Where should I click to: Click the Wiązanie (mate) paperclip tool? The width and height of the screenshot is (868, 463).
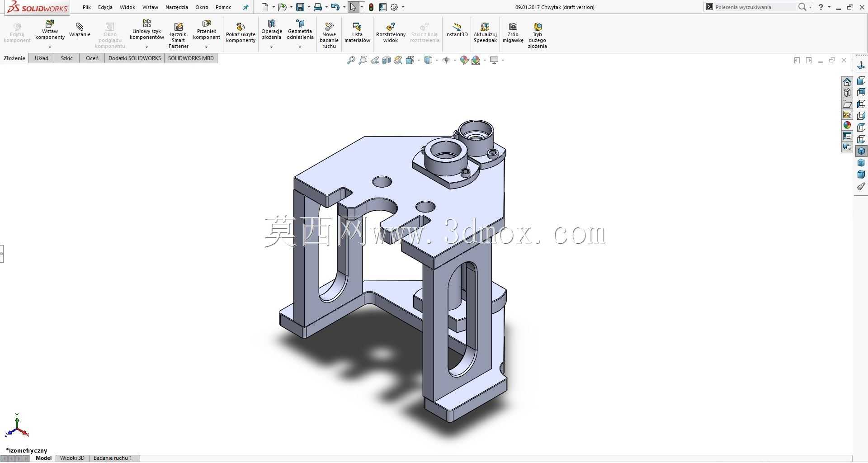coord(80,30)
